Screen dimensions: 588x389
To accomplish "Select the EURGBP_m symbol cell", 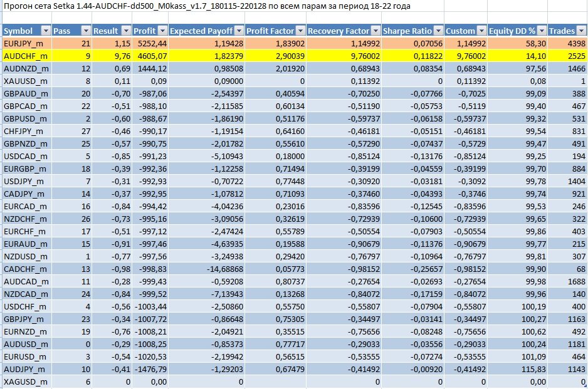I will click(x=27, y=169).
